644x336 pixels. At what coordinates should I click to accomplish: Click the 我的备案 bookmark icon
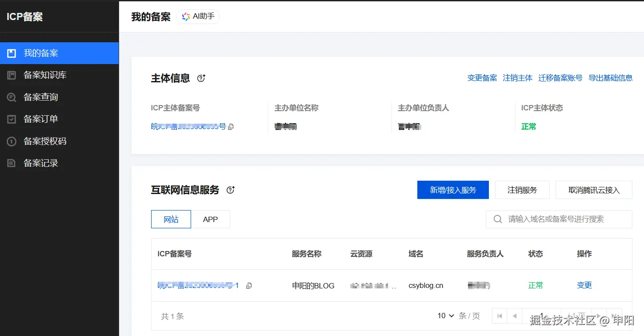[12, 53]
